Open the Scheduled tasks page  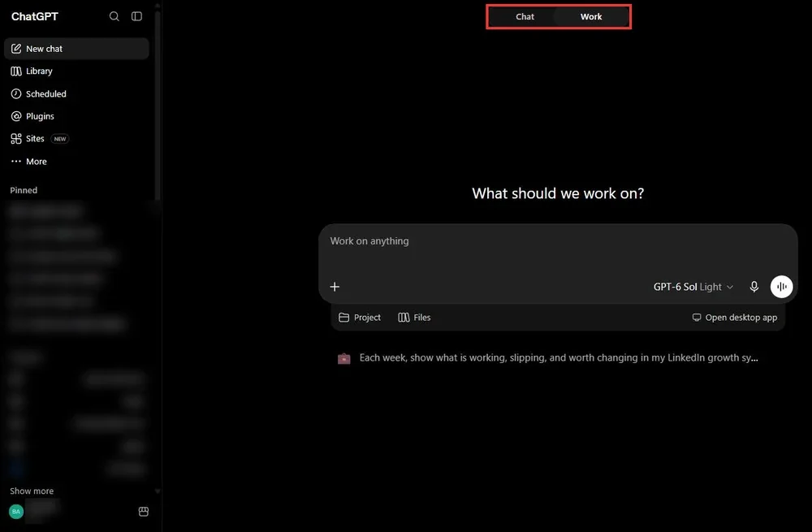coord(76,93)
